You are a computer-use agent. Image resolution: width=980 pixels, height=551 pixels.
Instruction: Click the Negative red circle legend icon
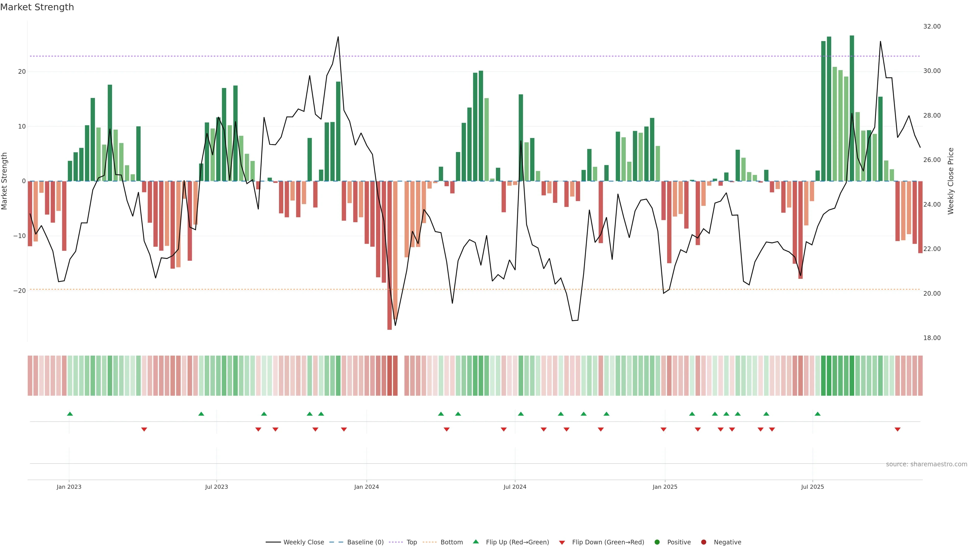tap(703, 542)
